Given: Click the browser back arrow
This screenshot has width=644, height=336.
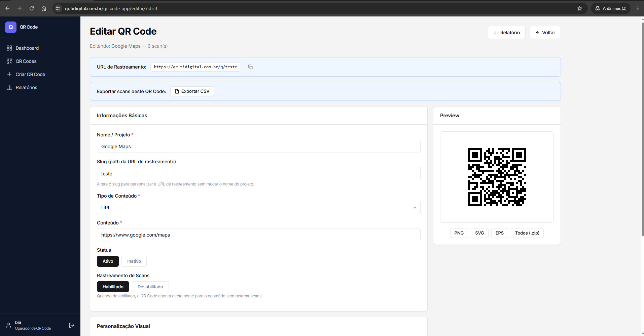Looking at the screenshot, I should click(x=7, y=8).
